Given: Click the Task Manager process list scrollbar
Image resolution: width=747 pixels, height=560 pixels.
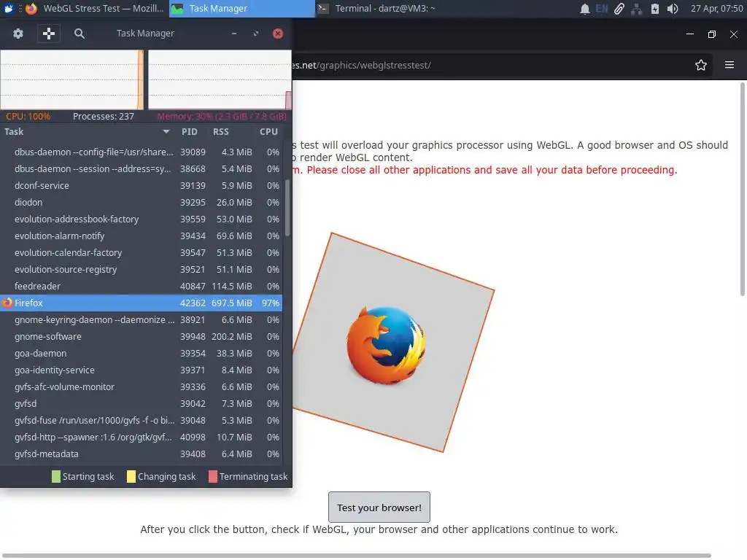Looking at the screenshot, I should click(287, 208).
